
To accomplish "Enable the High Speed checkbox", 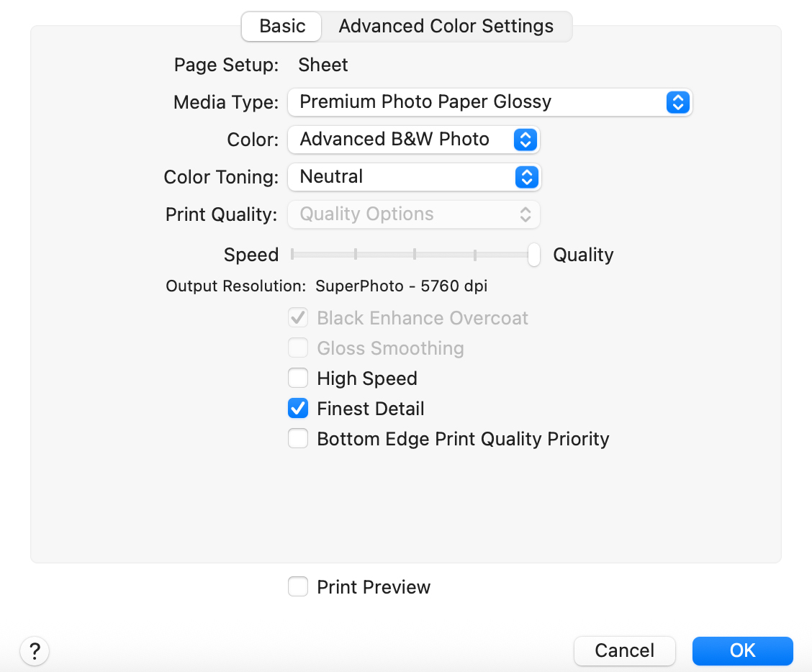I will pyautogui.click(x=298, y=378).
